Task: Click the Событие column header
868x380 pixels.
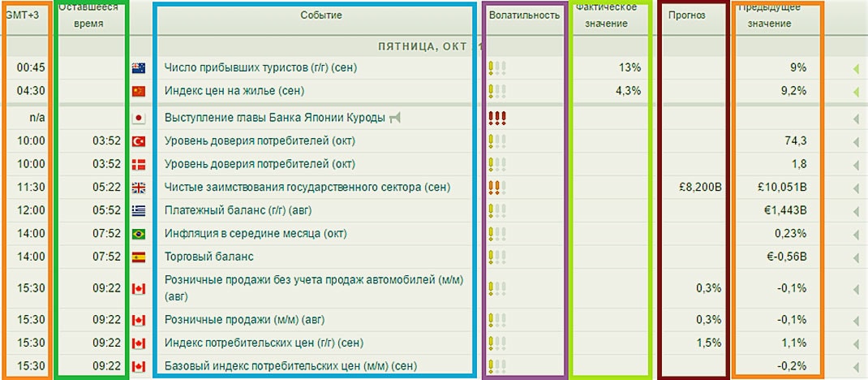Action: point(321,15)
